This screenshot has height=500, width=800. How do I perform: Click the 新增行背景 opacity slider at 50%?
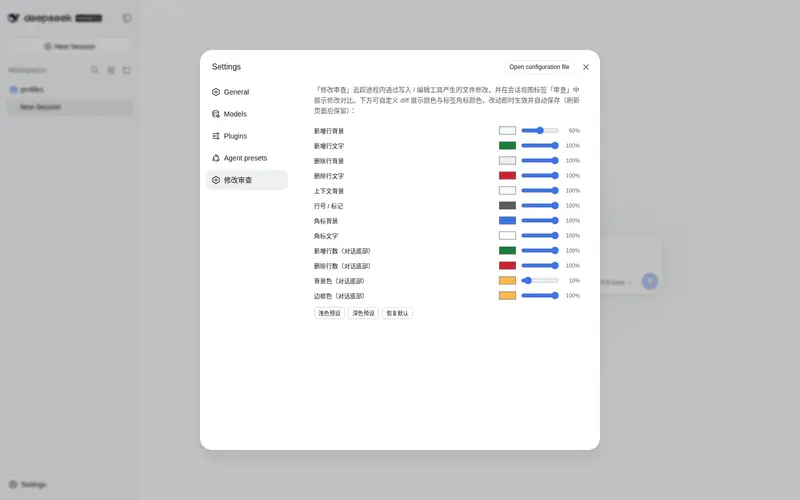tap(540, 131)
